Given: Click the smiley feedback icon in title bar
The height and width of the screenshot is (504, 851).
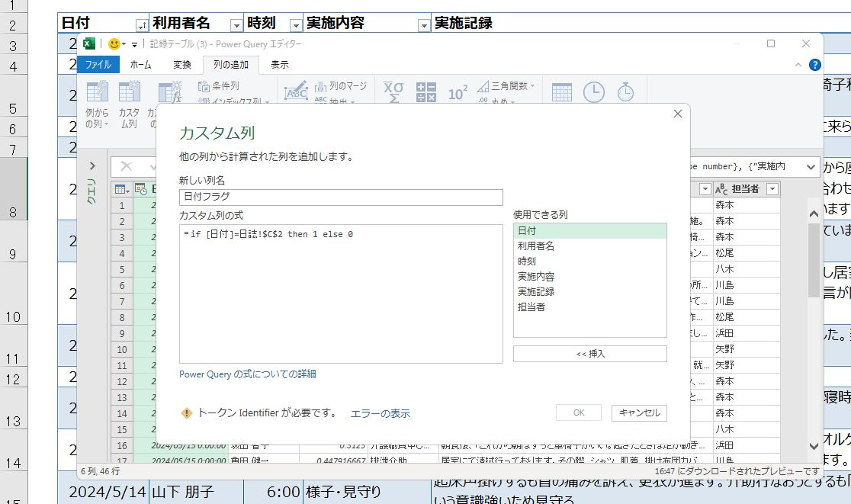Looking at the screenshot, I should coord(115,44).
